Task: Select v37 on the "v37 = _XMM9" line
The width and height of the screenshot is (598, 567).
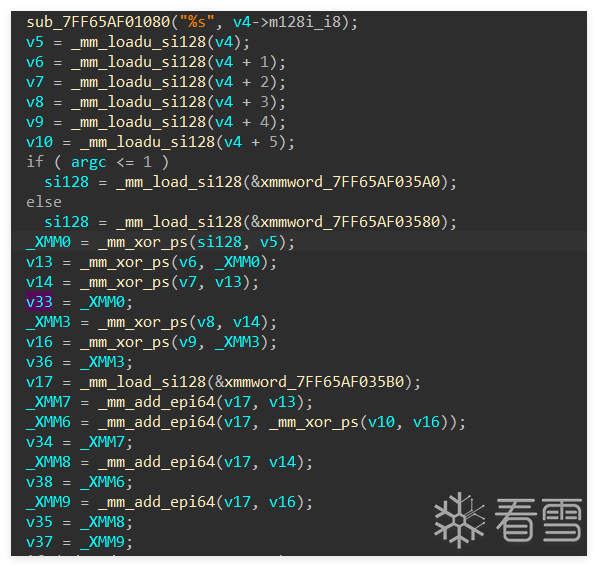Action: 39,542
